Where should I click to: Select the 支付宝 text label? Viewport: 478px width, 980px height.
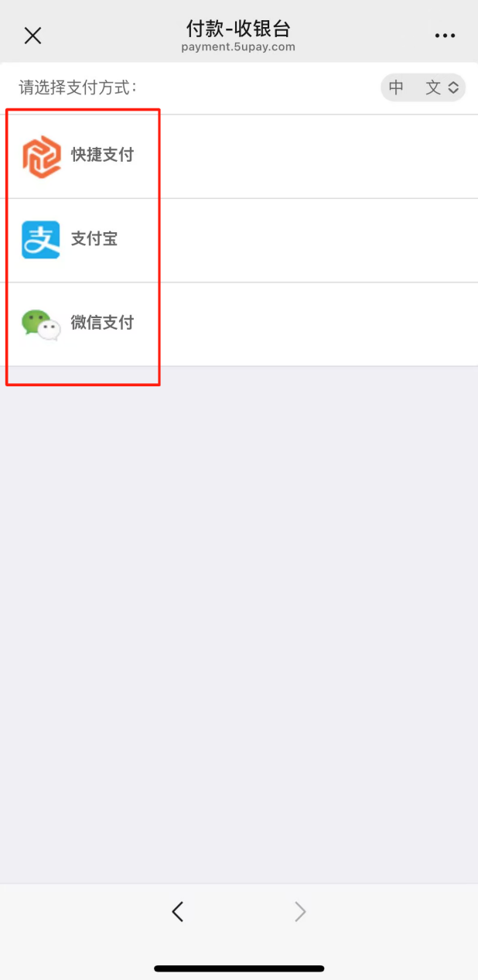94,239
